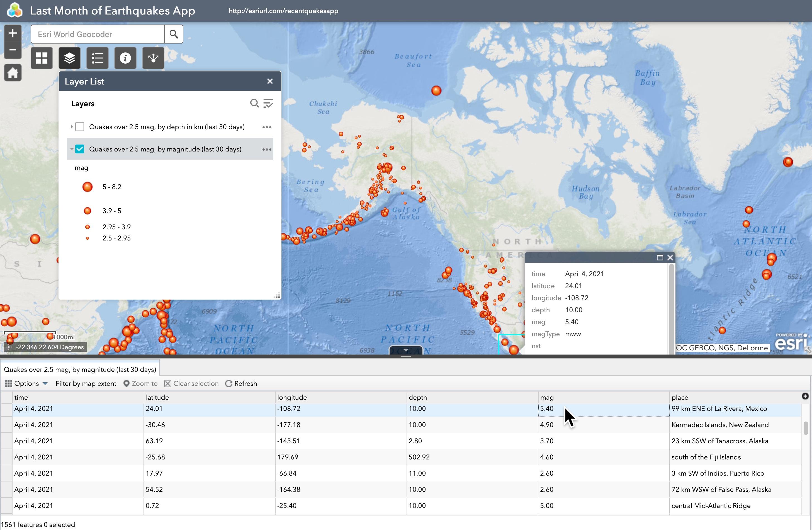
Task: Open the Share widget icon
Action: pyautogui.click(x=153, y=58)
